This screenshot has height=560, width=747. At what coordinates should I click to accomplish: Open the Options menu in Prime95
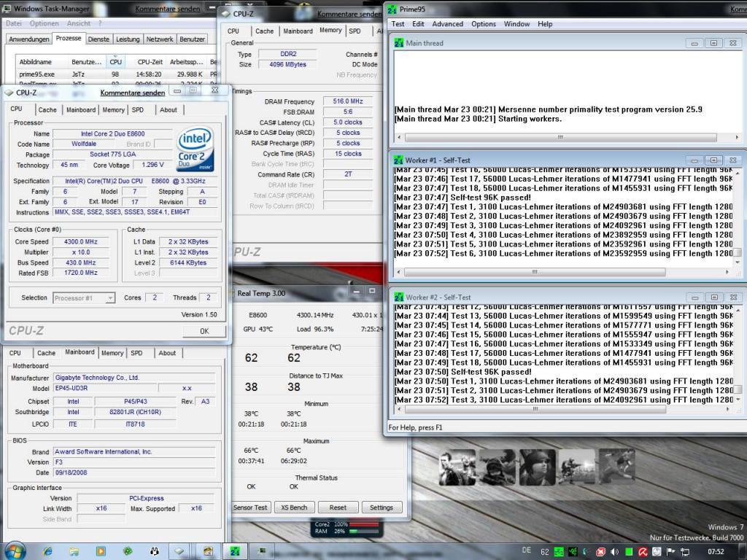pyautogui.click(x=484, y=24)
